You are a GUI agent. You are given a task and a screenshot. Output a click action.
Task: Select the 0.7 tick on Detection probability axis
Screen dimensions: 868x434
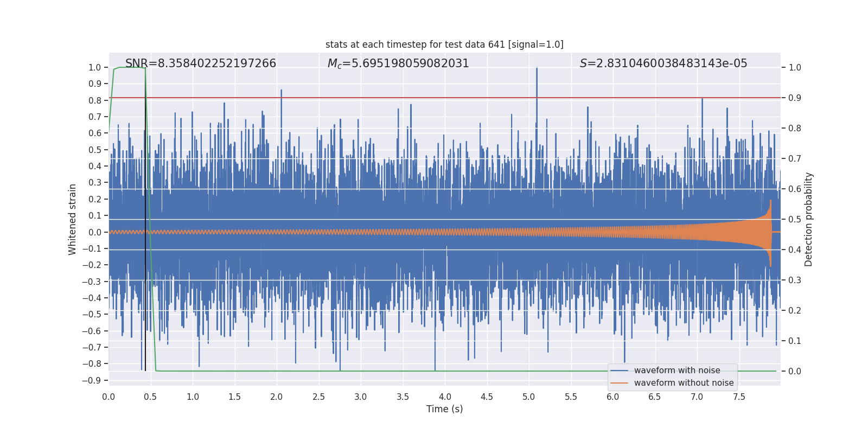tap(795, 158)
